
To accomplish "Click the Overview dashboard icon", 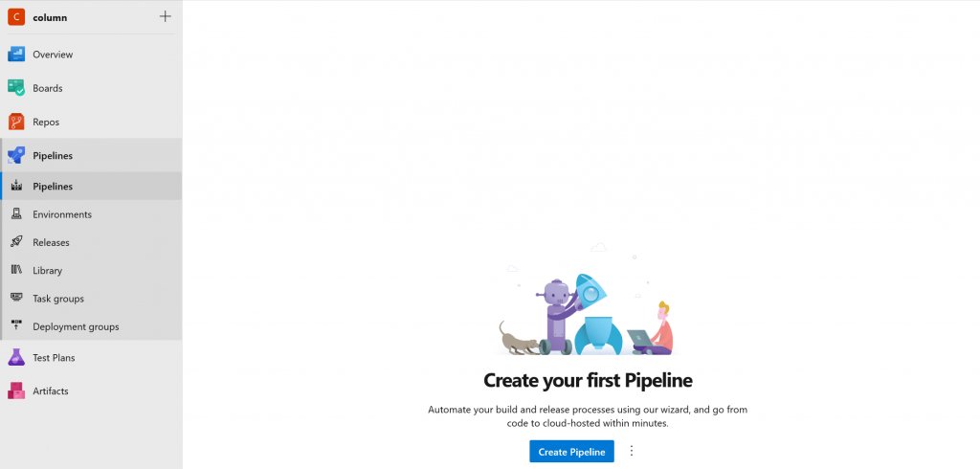I will (x=16, y=55).
